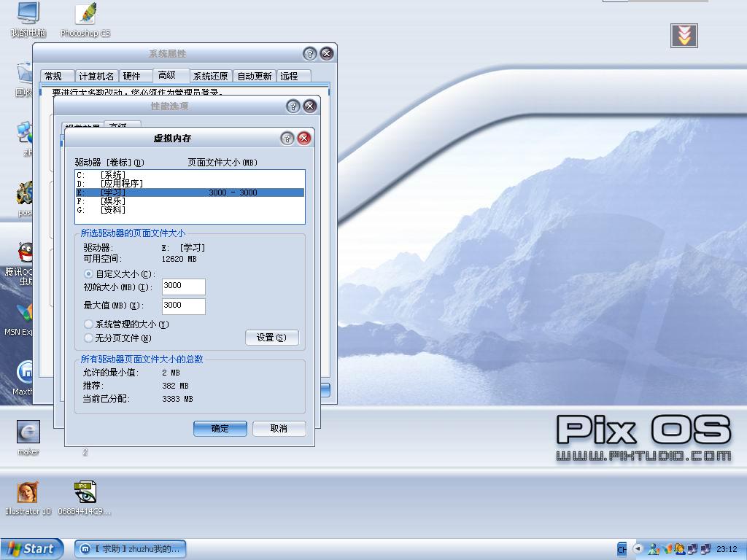
Task: Click the network tray icon beside the people icon
Action: click(693, 549)
